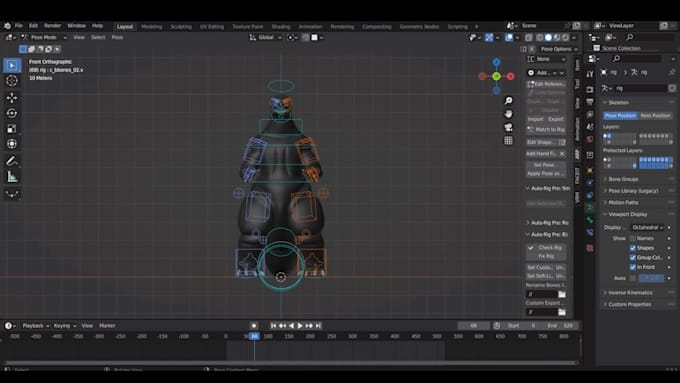Screen dimensions: 680x383
Task: Click the Match to Rig button
Action: tap(546, 130)
